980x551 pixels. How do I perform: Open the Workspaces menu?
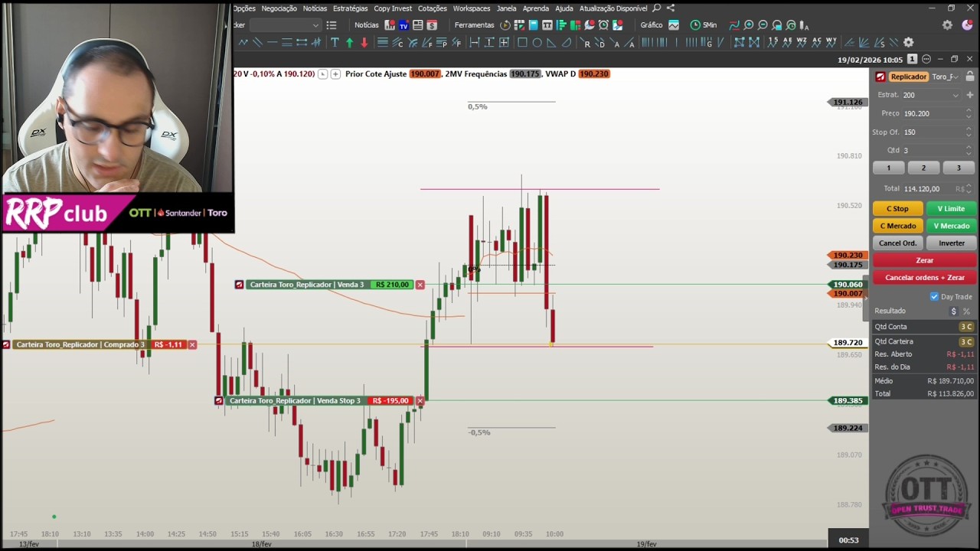(472, 8)
